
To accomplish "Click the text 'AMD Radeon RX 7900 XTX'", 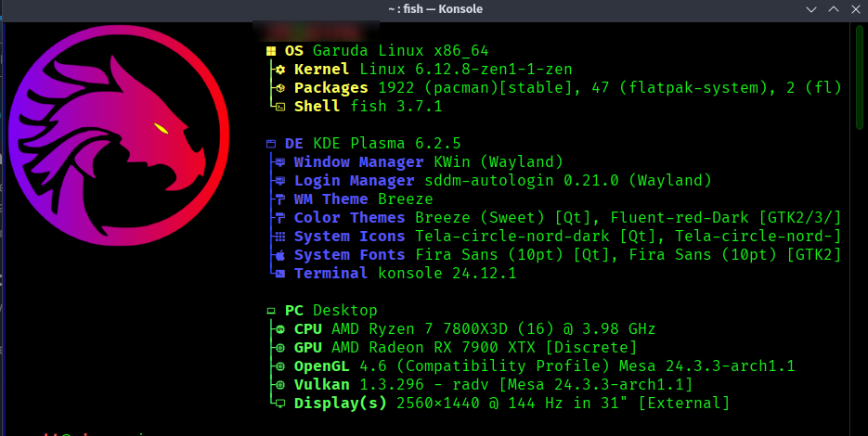I will (434, 348).
